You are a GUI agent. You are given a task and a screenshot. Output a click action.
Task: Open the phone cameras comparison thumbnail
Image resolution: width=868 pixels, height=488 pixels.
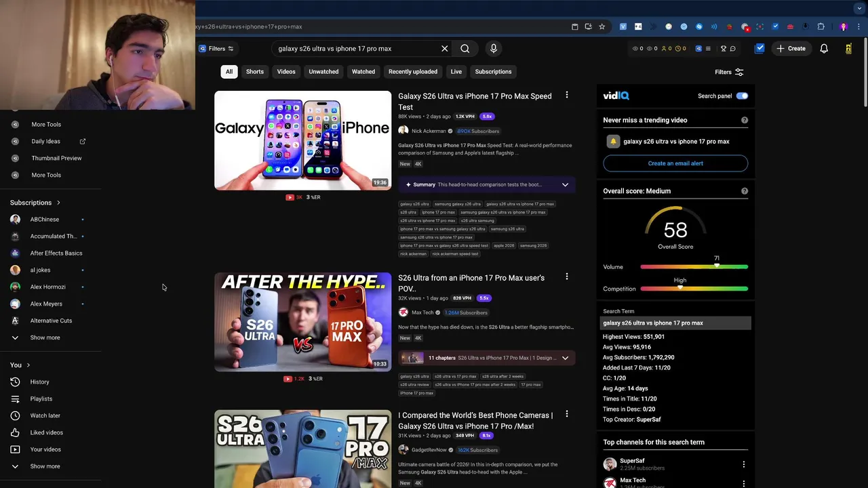[303, 449]
